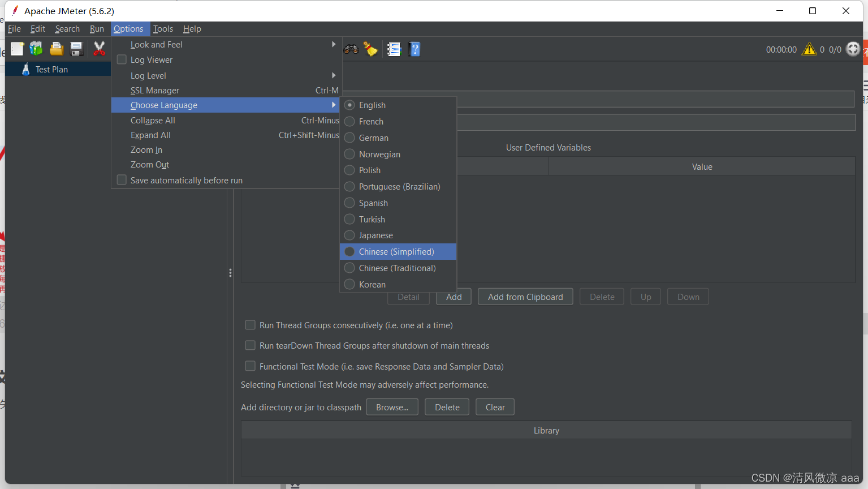Click the Up button
The height and width of the screenshot is (489, 868).
(646, 297)
